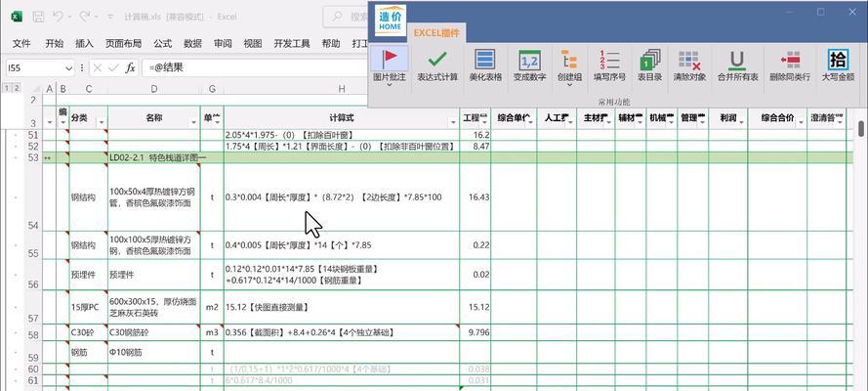Image resolution: width=868 pixels, height=391 pixels.
Task: Switch to the 开发工具 ribbon tab
Action: (x=292, y=43)
